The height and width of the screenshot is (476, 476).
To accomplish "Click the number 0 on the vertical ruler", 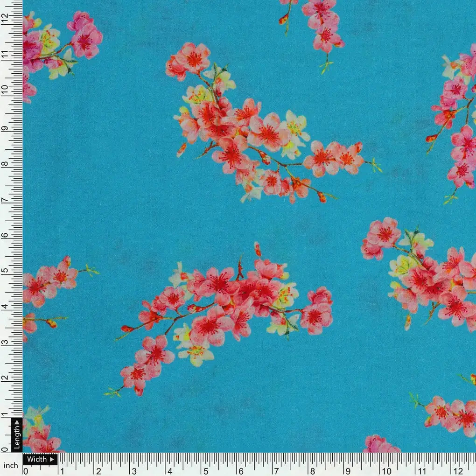I will 4,449.
